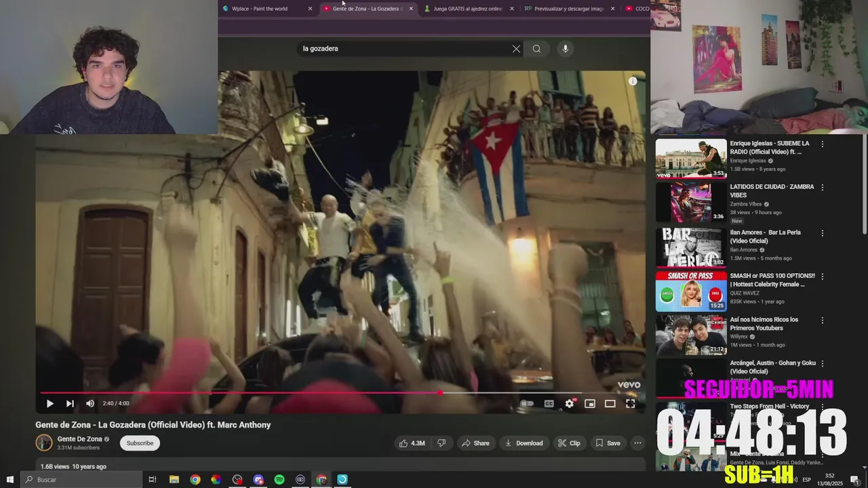Toggle closed captions on the video
This screenshot has width=868, height=488.
pyautogui.click(x=549, y=403)
